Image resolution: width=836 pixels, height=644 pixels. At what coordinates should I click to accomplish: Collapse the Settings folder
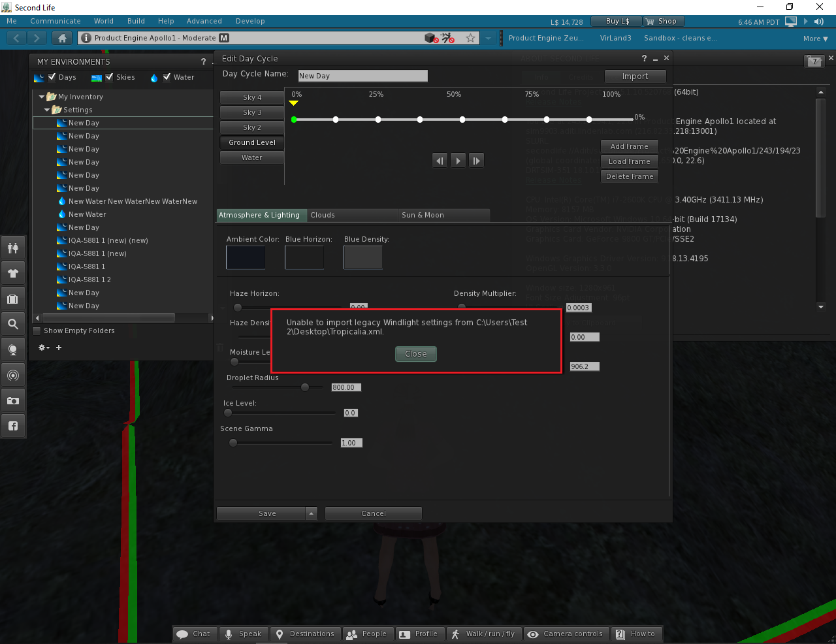tap(47, 109)
